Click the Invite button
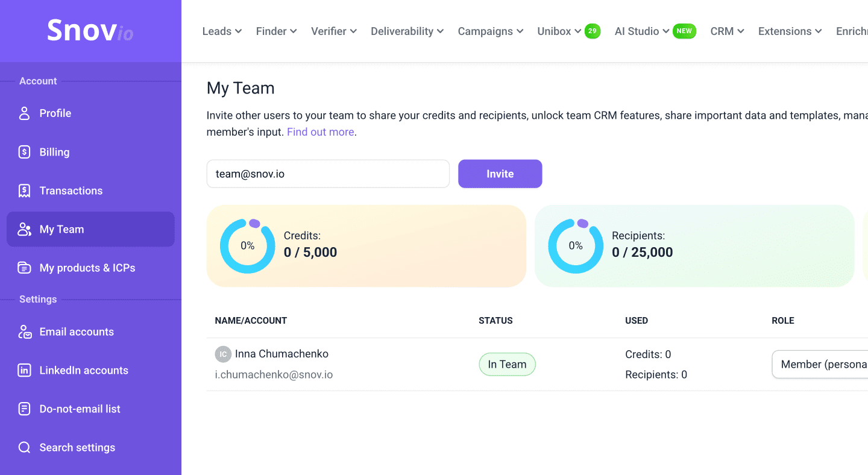The height and width of the screenshot is (475, 868). 500,174
